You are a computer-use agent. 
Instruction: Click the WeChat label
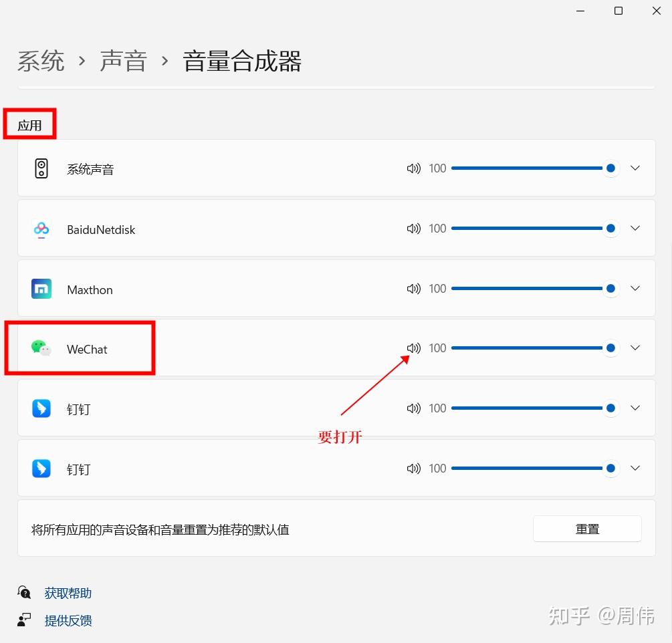click(87, 349)
